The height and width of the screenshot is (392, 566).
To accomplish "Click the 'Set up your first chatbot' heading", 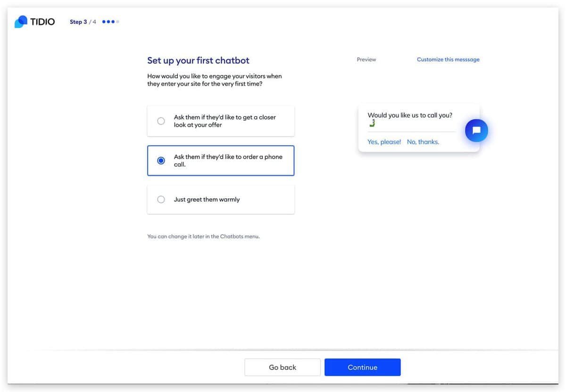I will [198, 60].
